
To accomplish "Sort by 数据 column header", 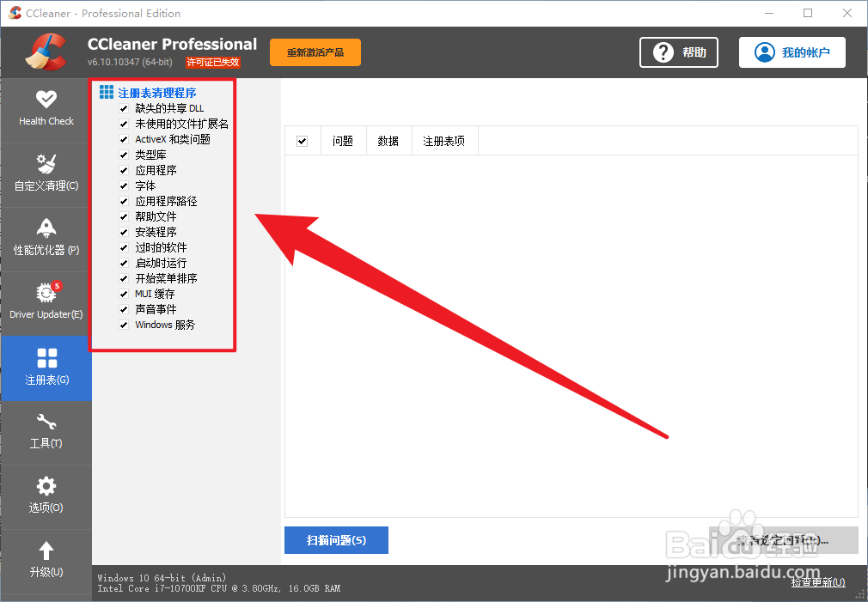I will (388, 141).
